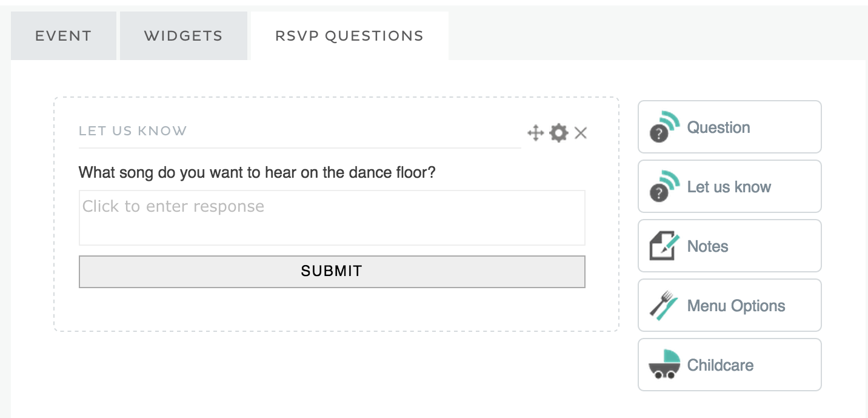This screenshot has height=418, width=868.
Task: Click the Question widget signal icon
Action: tap(664, 127)
